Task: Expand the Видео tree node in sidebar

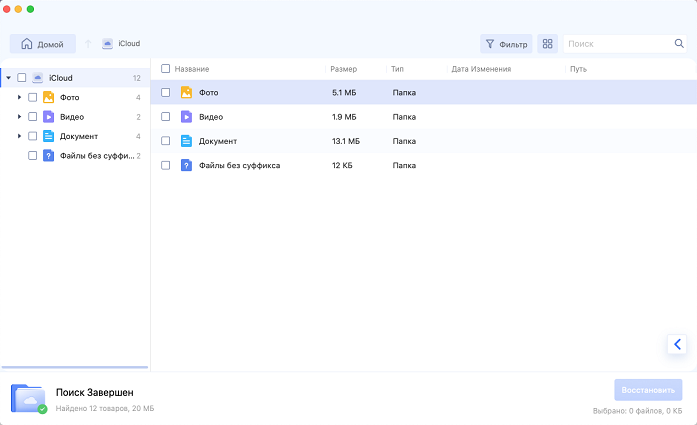Action: [x=19, y=117]
